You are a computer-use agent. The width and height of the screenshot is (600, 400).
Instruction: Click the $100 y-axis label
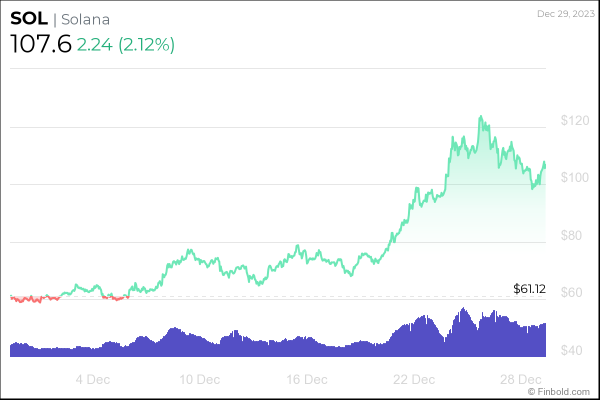575,178
